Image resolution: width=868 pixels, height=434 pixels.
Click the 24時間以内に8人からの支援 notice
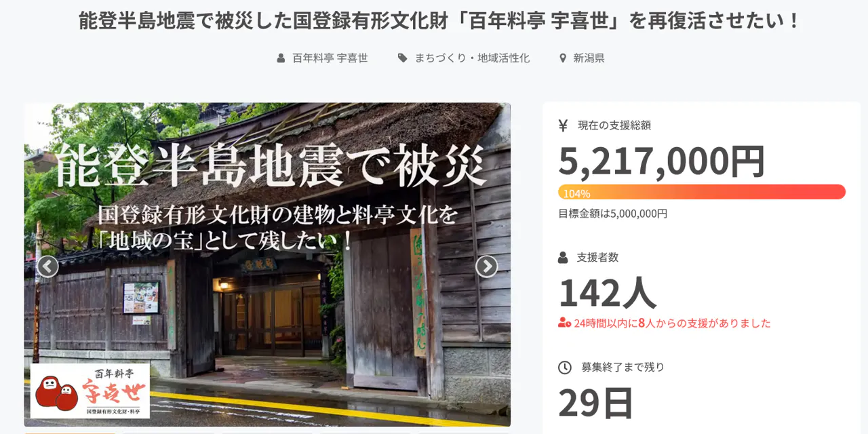click(672, 323)
